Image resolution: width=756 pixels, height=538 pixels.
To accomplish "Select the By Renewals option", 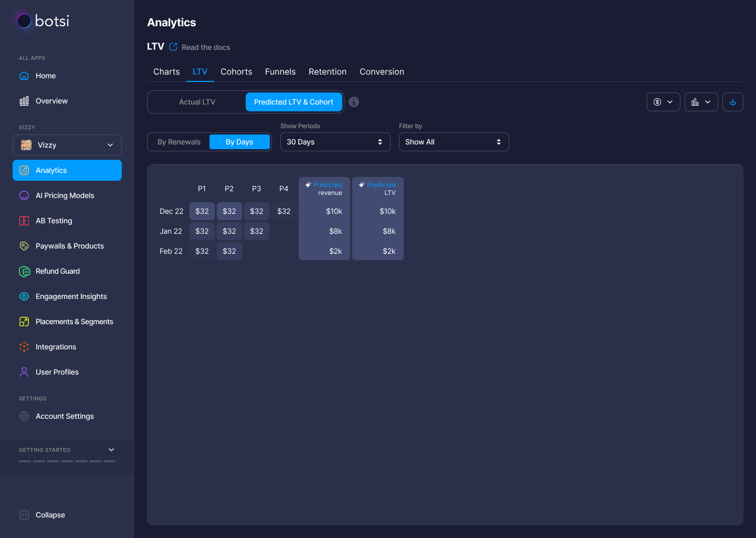I will coord(178,142).
